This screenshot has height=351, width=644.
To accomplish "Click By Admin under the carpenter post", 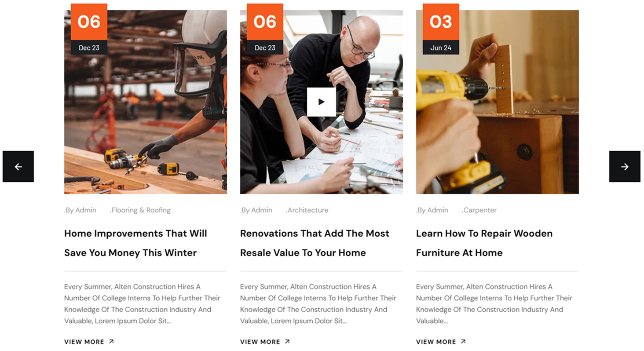I will point(432,210).
